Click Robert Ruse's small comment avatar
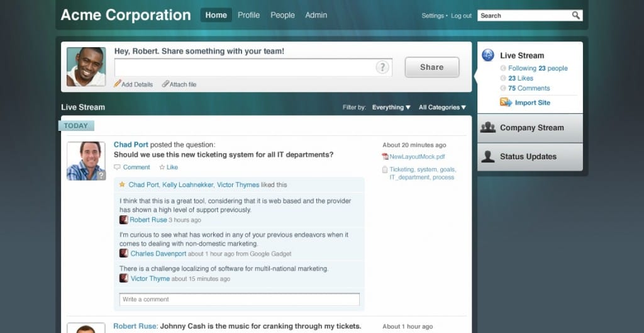 [124, 220]
